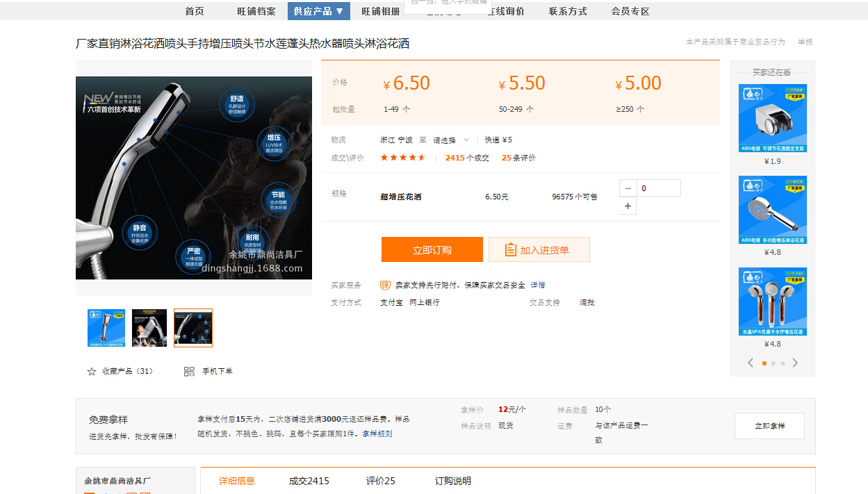
Task: Click the quantity input field
Action: click(x=658, y=188)
